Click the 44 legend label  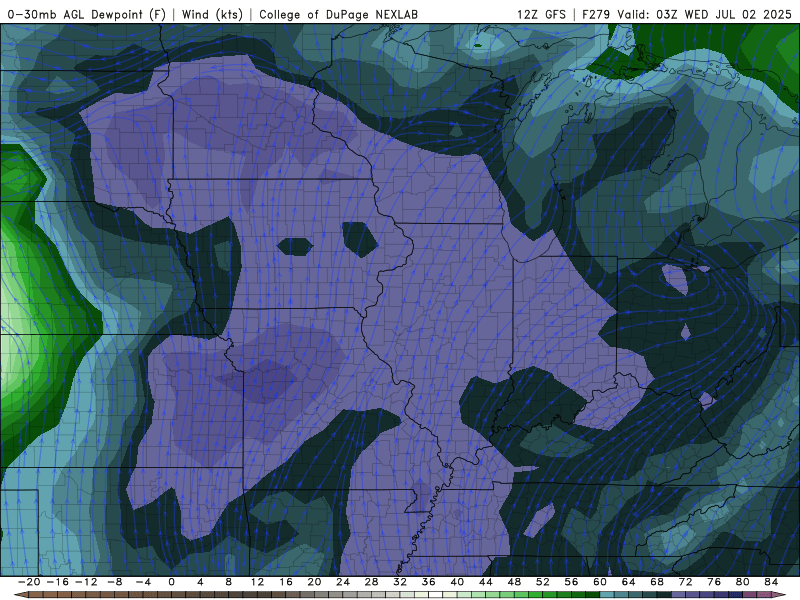[x=486, y=582]
